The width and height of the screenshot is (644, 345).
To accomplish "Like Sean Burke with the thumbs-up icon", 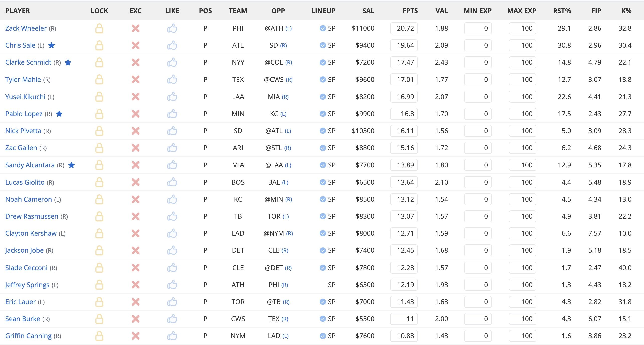I will pyautogui.click(x=172, y=319).
